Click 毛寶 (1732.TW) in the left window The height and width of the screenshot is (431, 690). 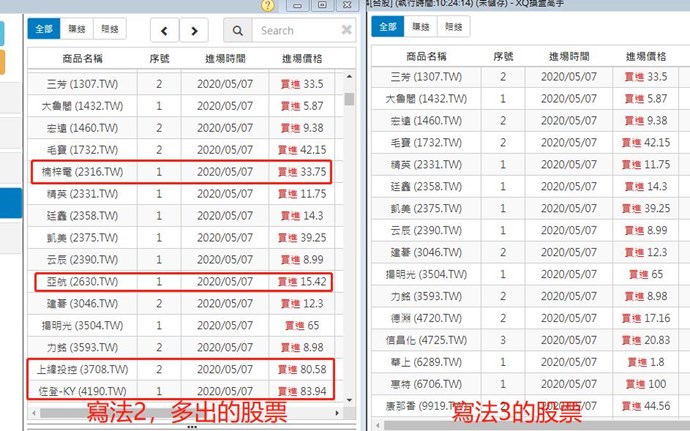click(82, 150)
